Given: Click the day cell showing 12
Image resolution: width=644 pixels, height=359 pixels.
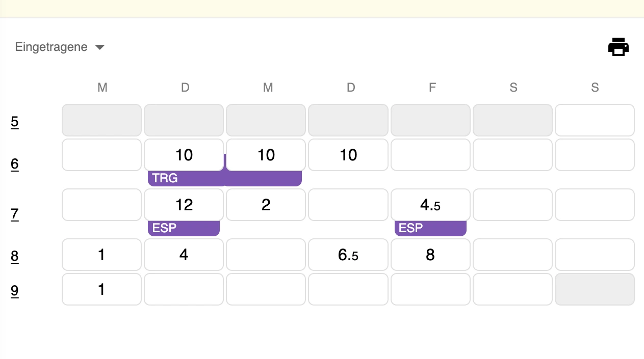Looking at the screenshot, I should click(184, 205).
